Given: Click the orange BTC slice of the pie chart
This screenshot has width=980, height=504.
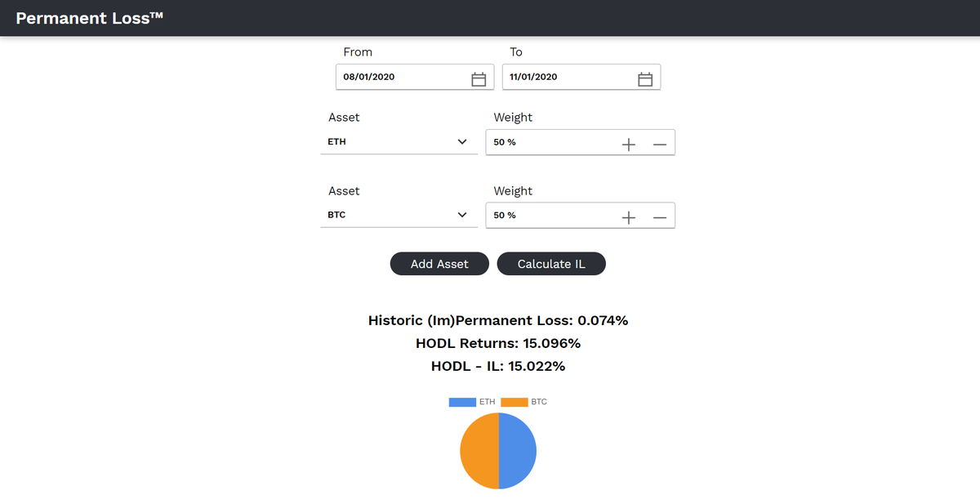Looking at the screenshot, I should (479, 450).
